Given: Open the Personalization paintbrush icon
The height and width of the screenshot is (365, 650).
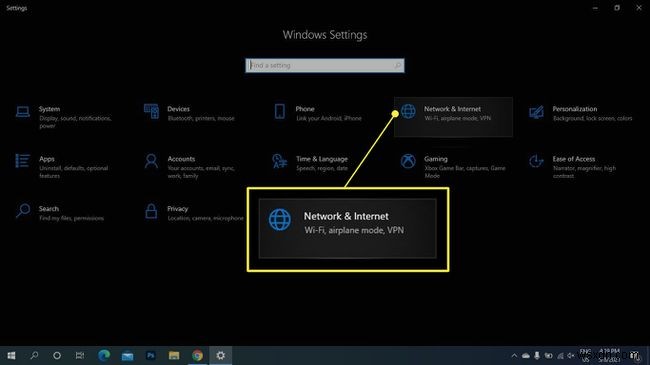Looking at the screenshot, I should pyautogui.click(x=536, y=112).
